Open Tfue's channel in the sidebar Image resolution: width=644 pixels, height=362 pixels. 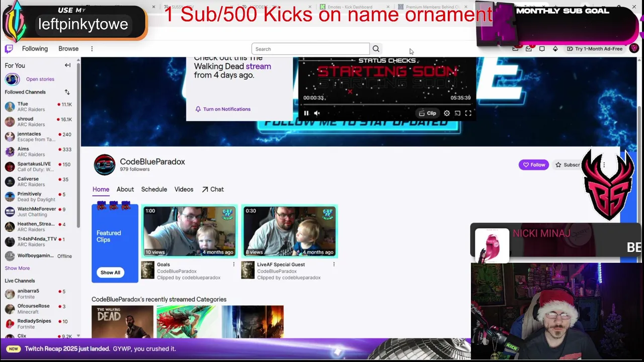pyautogui.click(x=39, y=107)
